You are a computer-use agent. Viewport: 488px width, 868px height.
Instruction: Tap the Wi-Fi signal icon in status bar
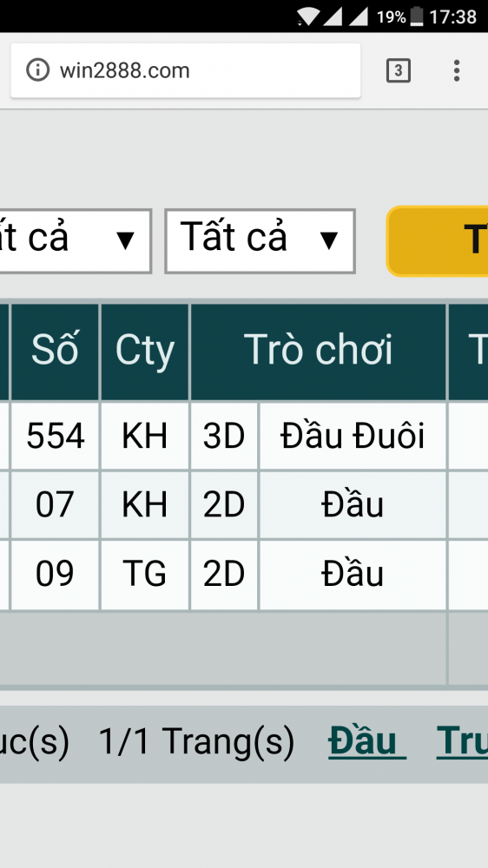pyautogui.click(x=307, y=16)
